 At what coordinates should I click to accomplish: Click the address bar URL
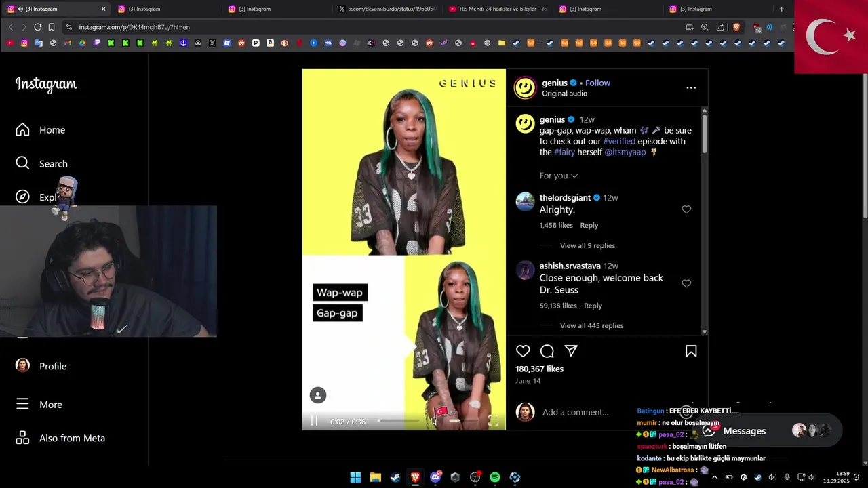(134, 27)
